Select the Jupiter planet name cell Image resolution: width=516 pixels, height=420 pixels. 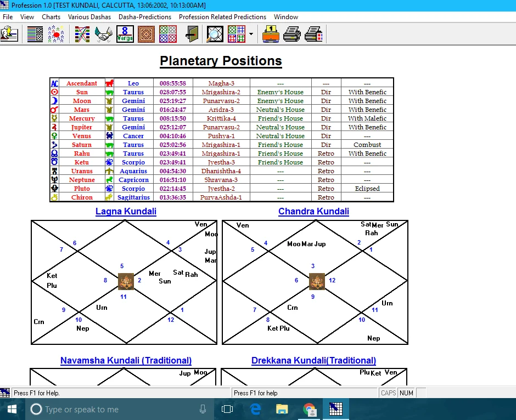point(82,127)
